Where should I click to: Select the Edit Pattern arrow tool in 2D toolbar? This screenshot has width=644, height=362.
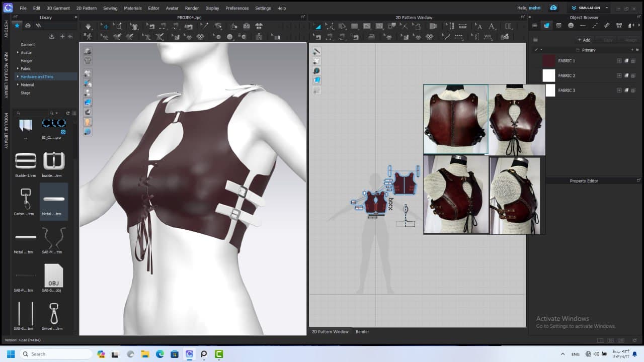point(318,27)
